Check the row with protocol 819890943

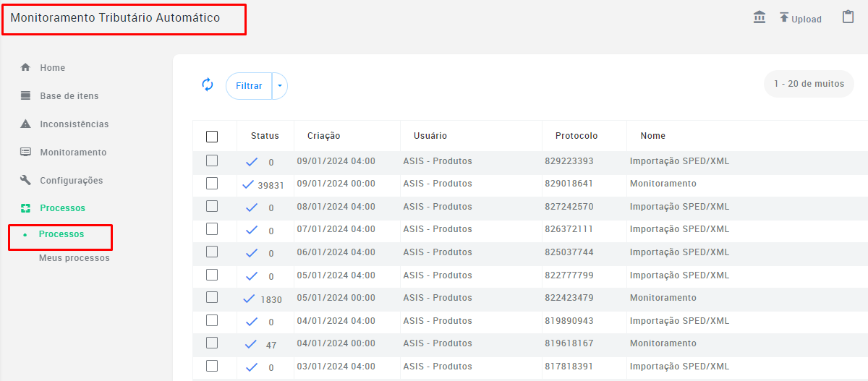(212, 320)
